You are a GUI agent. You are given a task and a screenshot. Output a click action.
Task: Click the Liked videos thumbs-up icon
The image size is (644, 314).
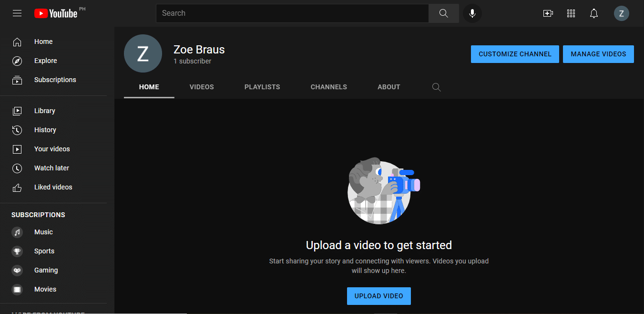click(x=17, y=187)
